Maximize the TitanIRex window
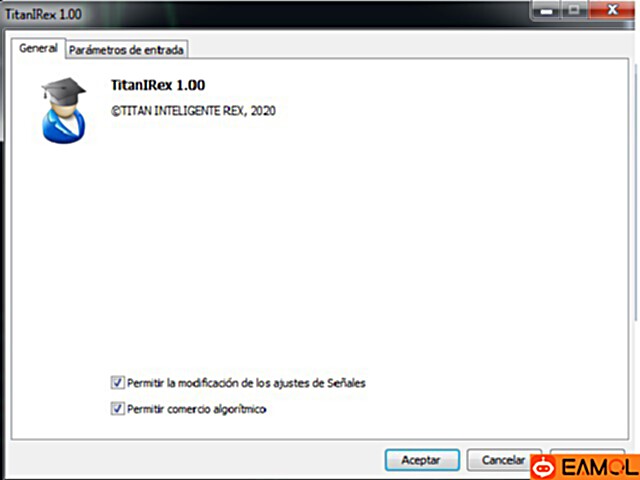The image size is (640, 480). pos(575,10)
